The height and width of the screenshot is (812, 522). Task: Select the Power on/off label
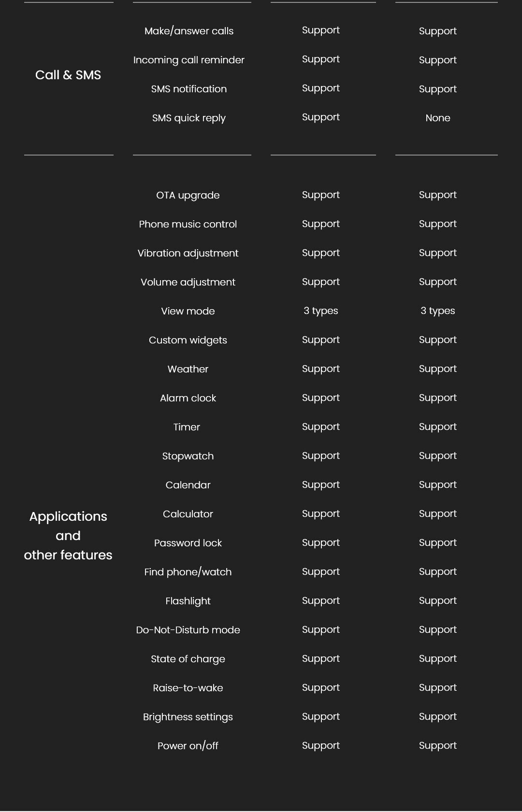click(x=188, y=746)
